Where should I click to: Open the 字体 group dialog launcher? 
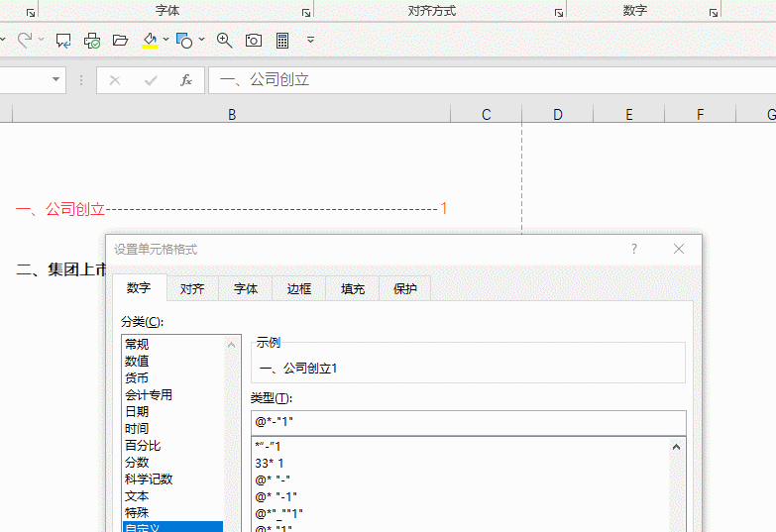(306, 13)
